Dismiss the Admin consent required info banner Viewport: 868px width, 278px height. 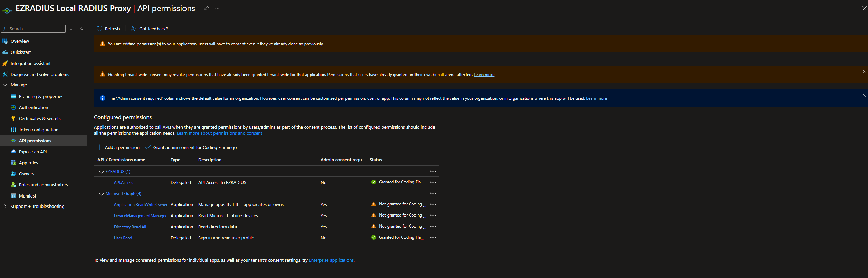(x=864, y=95)
